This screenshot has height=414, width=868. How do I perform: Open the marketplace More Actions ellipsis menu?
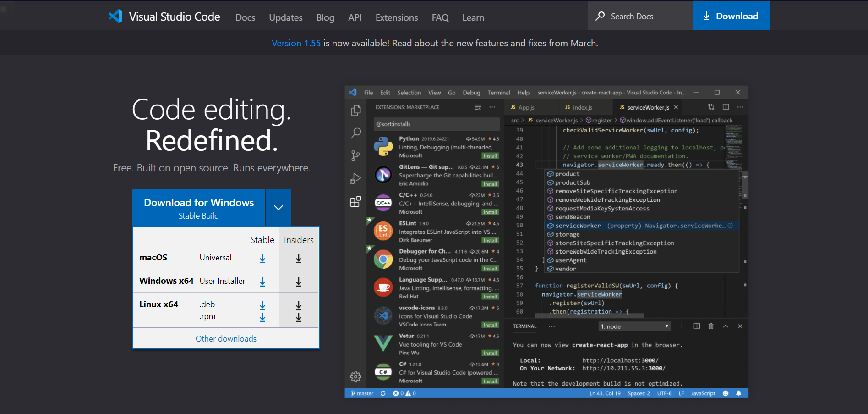click(x=492, y=107)
